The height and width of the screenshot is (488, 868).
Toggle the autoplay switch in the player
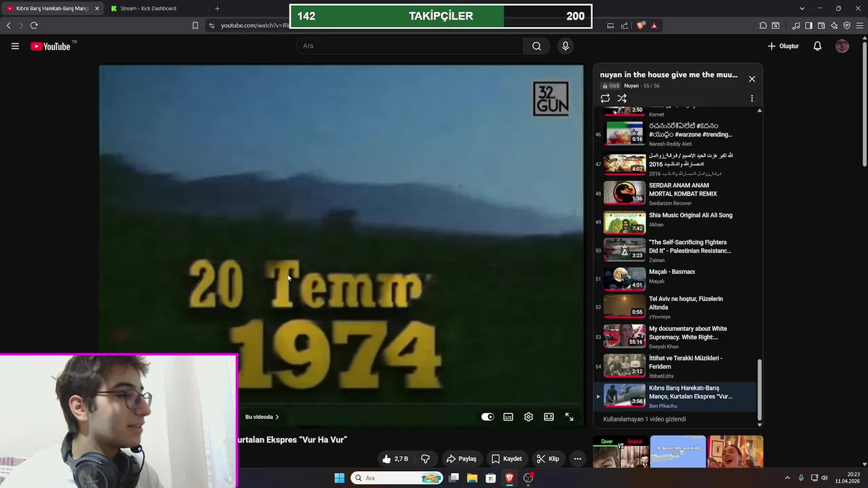(x=488, y=417)
